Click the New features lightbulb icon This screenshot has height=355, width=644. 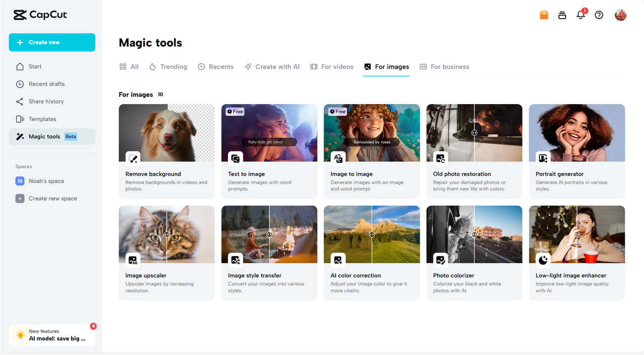[20, 335]
